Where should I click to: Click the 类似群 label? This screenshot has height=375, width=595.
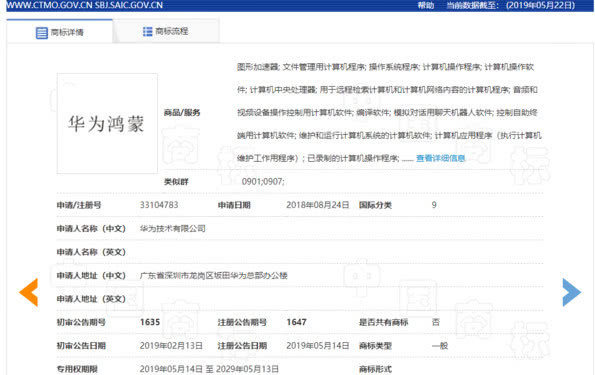coord(176,182)
